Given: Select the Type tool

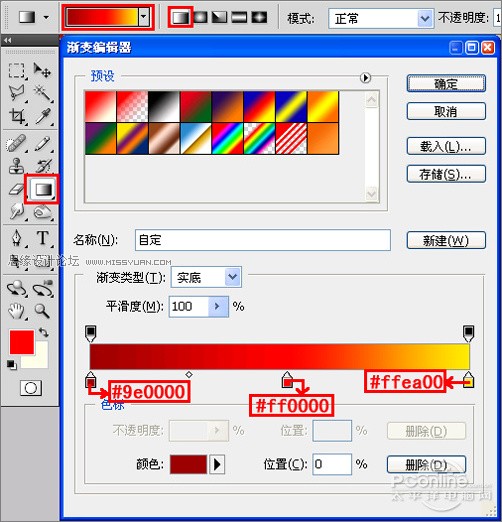Looking at the screenshot, I should coord(42,238).
